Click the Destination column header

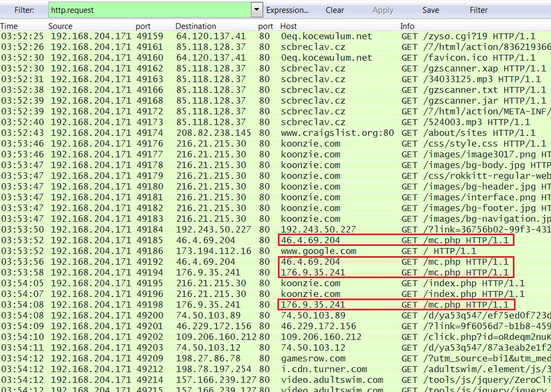196,26
